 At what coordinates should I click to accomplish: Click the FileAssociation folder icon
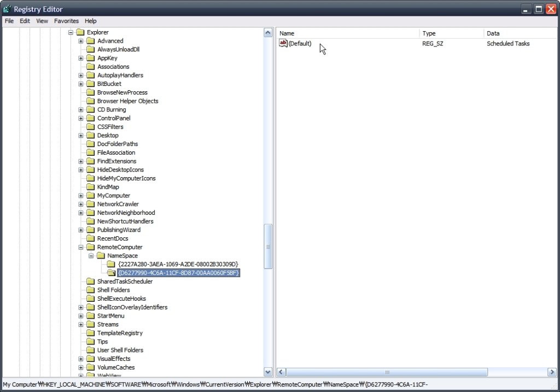pyautogui.click(x=91, y=153)
